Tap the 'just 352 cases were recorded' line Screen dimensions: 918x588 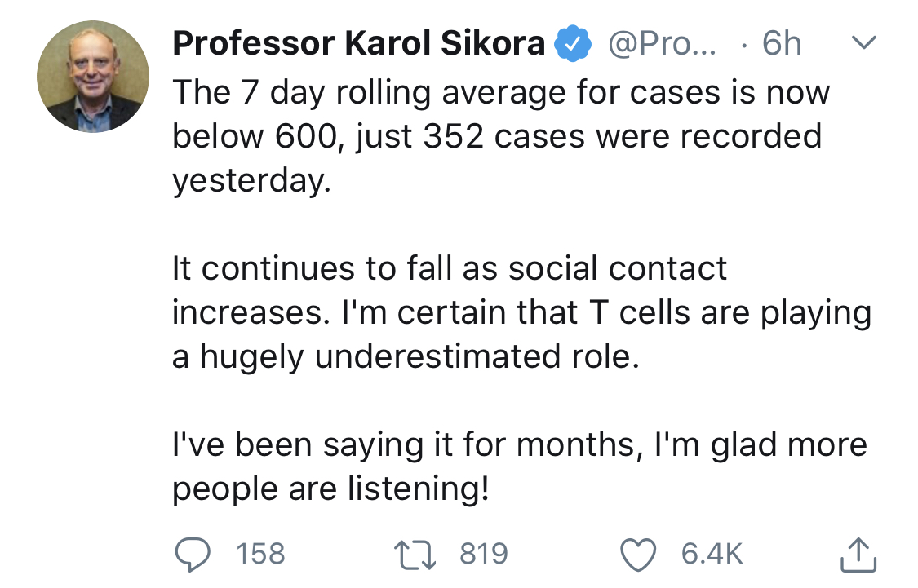496,136
